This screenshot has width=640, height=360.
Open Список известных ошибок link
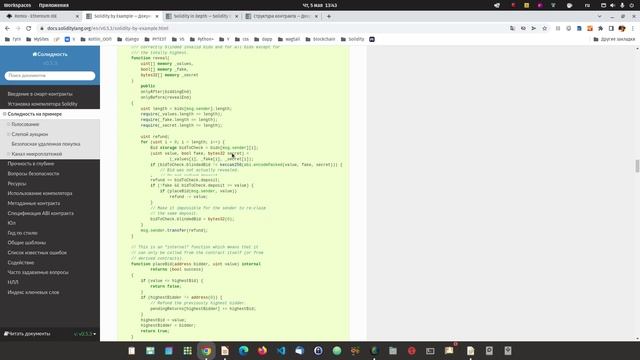(37, 253)
